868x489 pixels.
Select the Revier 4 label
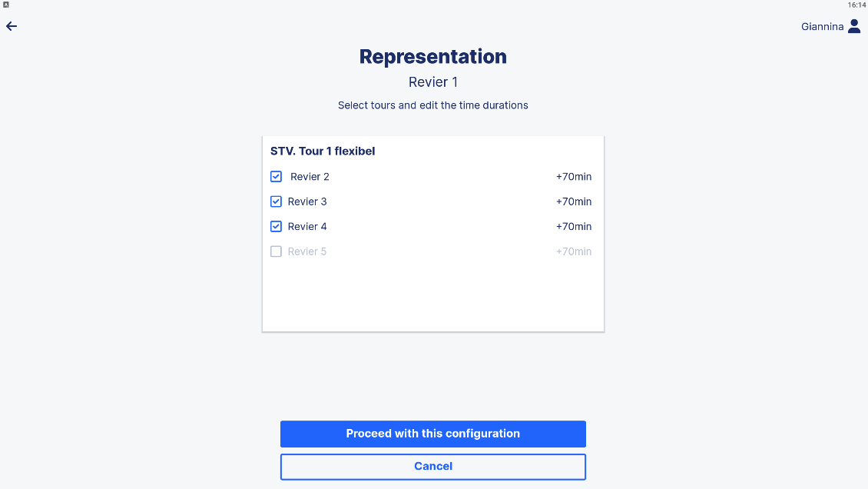pos(307,227)
